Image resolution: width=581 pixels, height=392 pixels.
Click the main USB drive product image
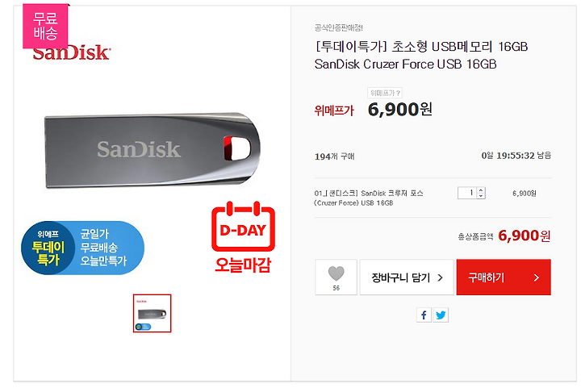coord(153,151)
